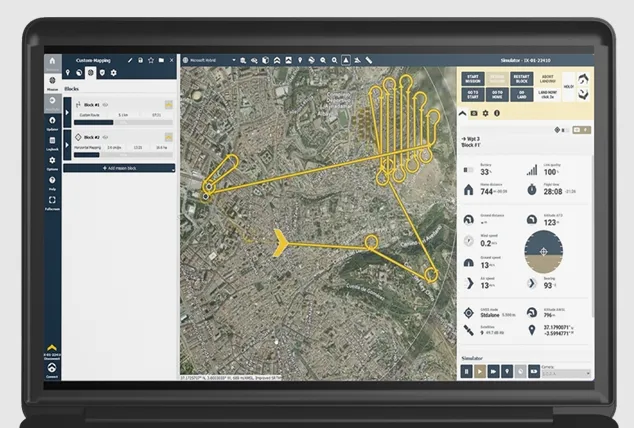Open the second globe tab in mission panel
The image size is (634, 428).
point(79,73)
